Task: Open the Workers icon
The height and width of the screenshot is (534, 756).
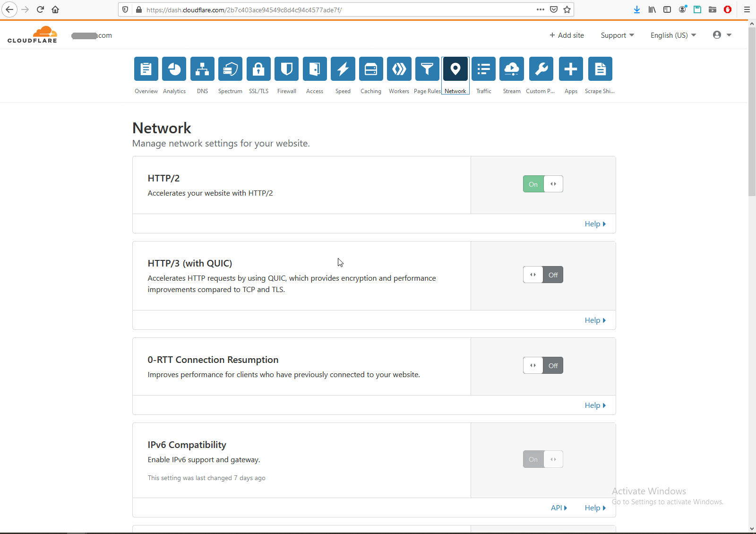Action: point(399,69)
